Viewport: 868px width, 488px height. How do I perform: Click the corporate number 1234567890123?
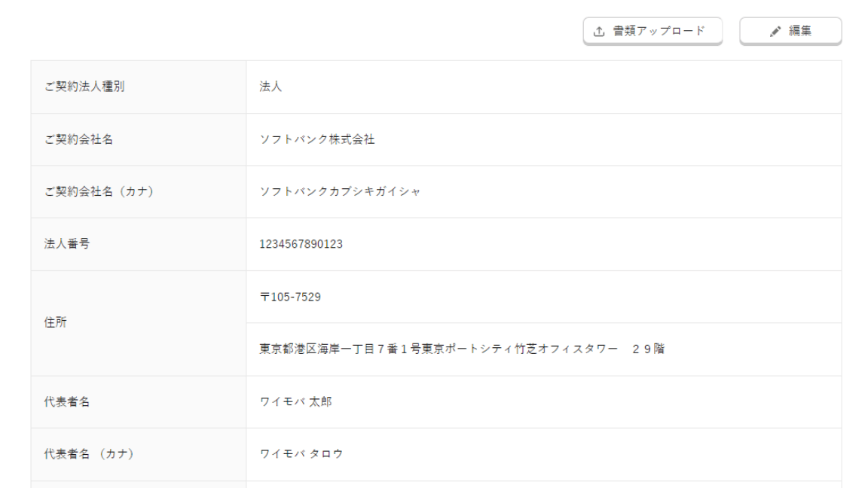pos(301,244)
